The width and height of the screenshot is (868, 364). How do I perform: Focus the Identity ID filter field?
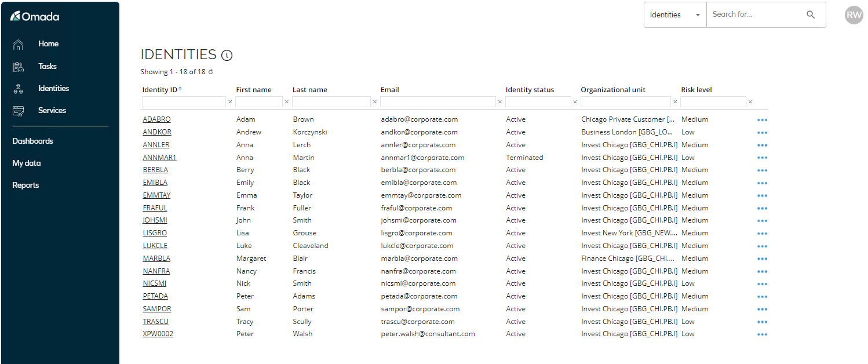click(x=184, y=102)
